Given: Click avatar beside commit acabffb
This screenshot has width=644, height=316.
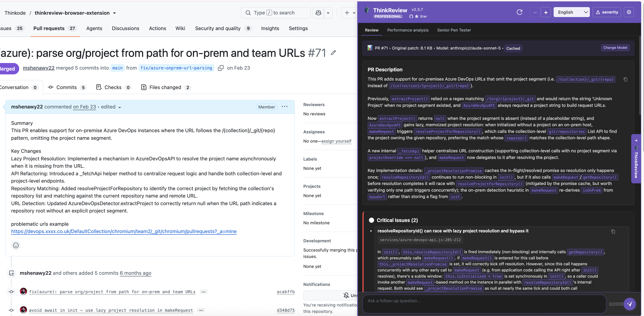Looking at the screenshot, I should click(x=23, y=291).
